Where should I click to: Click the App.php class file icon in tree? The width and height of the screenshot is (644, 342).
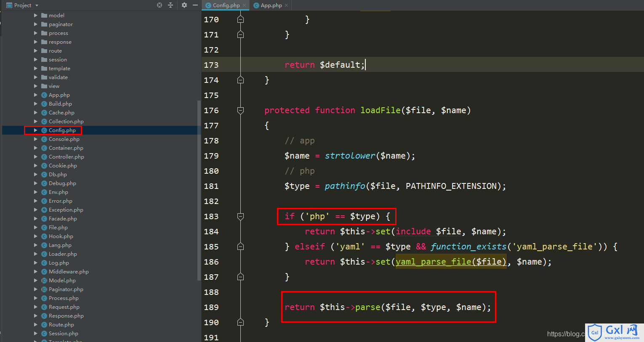pos(44,95)
